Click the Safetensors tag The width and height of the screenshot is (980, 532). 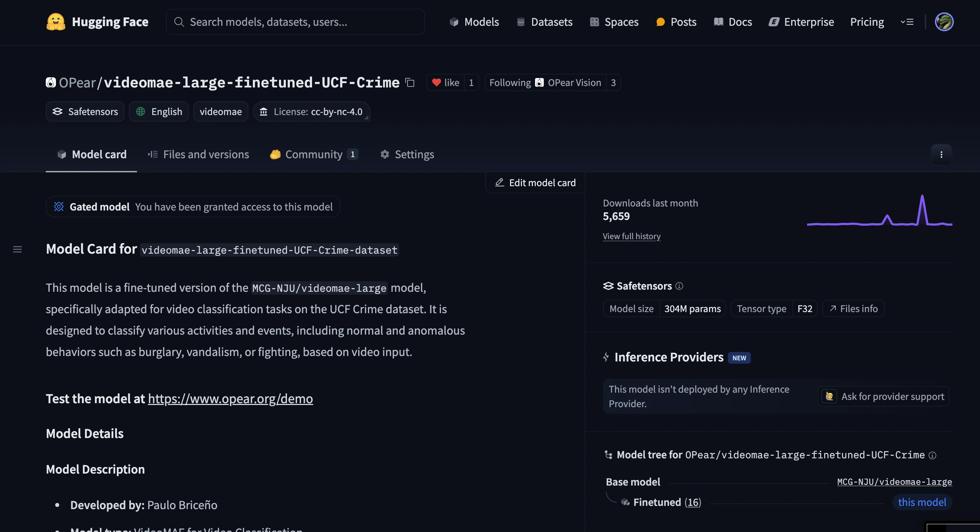pos(85,111)
